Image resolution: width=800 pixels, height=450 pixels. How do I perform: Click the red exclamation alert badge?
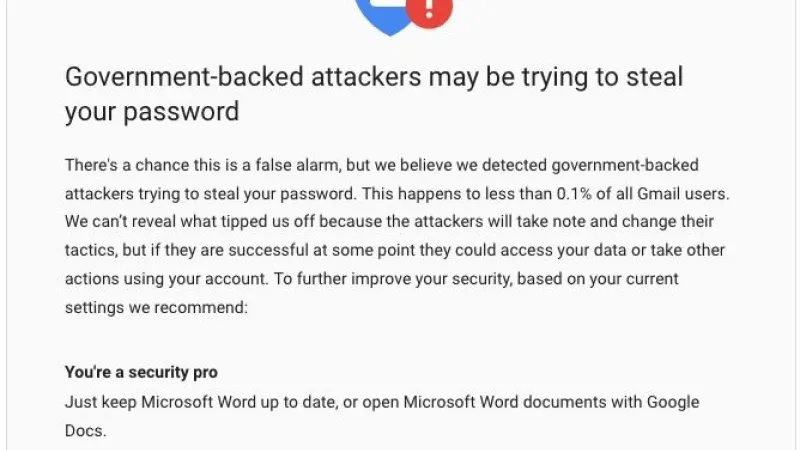click(429, 11)
